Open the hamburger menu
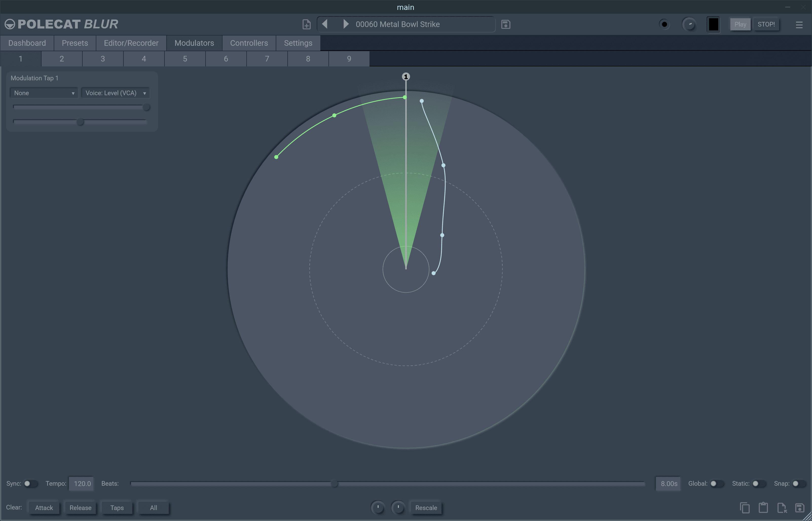This screenshot has width=812, height=521. click(799, 25)
